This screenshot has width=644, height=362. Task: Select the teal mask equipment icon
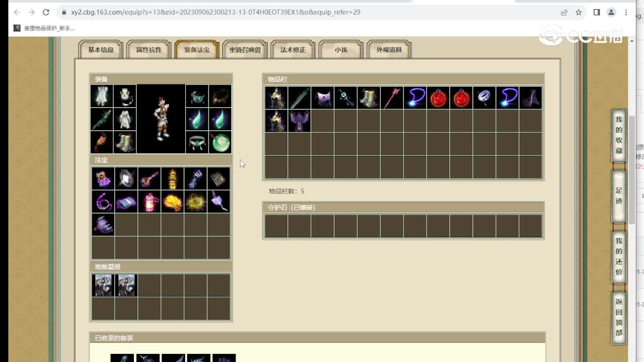(197, 96)
